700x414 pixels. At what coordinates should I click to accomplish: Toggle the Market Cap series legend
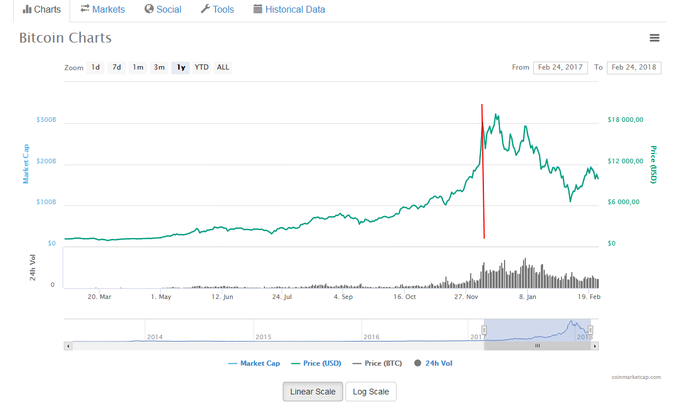(x=254, y=363)
